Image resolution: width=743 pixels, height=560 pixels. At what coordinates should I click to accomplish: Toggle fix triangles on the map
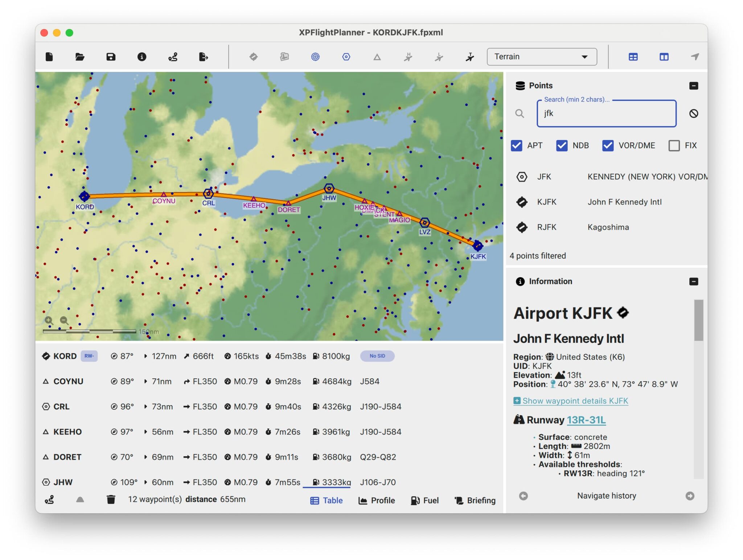[x=377, y=57]
